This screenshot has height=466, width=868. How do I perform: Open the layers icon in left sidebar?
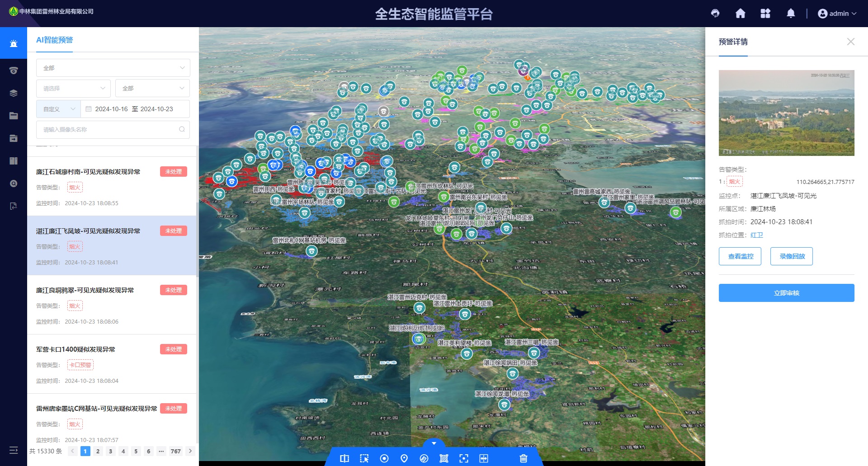[14, 93]
